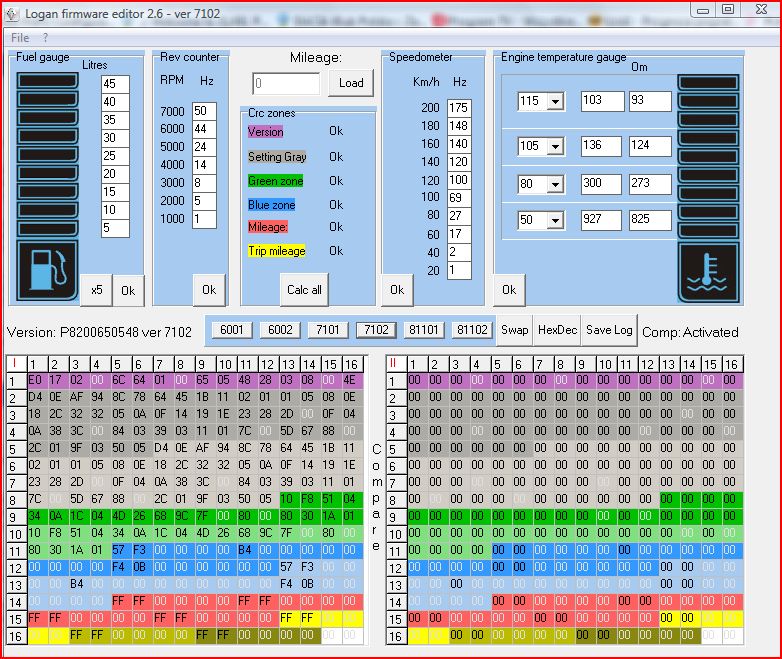The height and width of the screenshot is (659, 782).
Task: Click top engine temperature gauge bar segment
Action: pyautogui.click(x=708, y=83)
